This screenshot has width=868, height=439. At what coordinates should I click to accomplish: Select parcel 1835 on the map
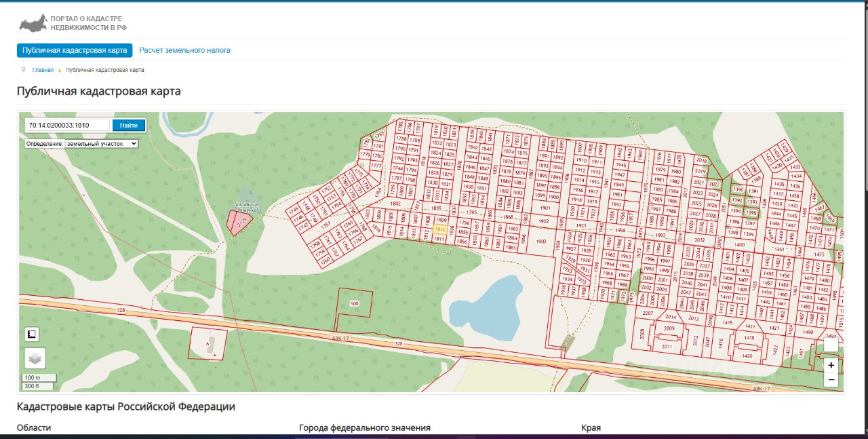click(x=436, y=208)
